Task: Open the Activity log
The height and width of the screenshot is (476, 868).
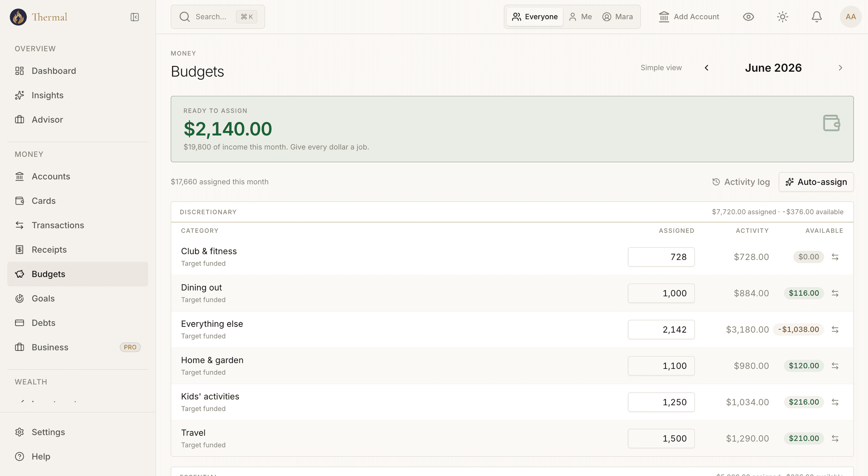Action: 741,182
